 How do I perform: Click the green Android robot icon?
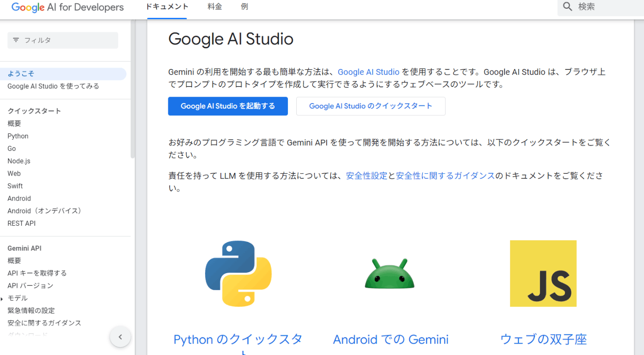point(390,274)
